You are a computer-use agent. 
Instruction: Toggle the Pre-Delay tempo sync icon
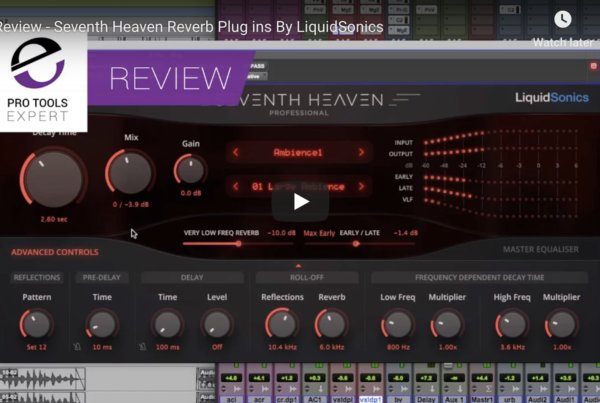tap(77, 347)
